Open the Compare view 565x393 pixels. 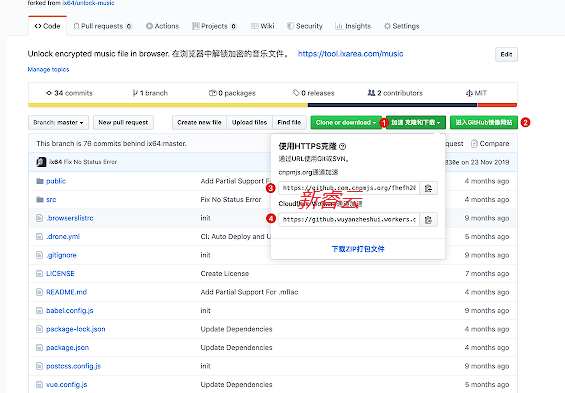490,143
